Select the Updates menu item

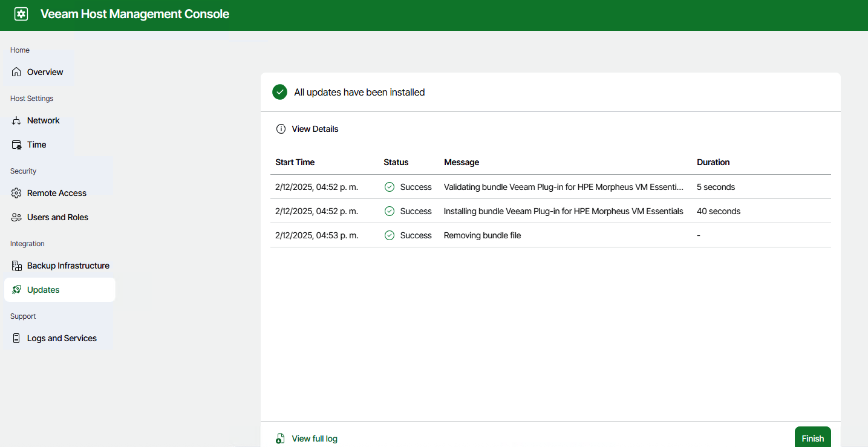[x=59, y=290]
